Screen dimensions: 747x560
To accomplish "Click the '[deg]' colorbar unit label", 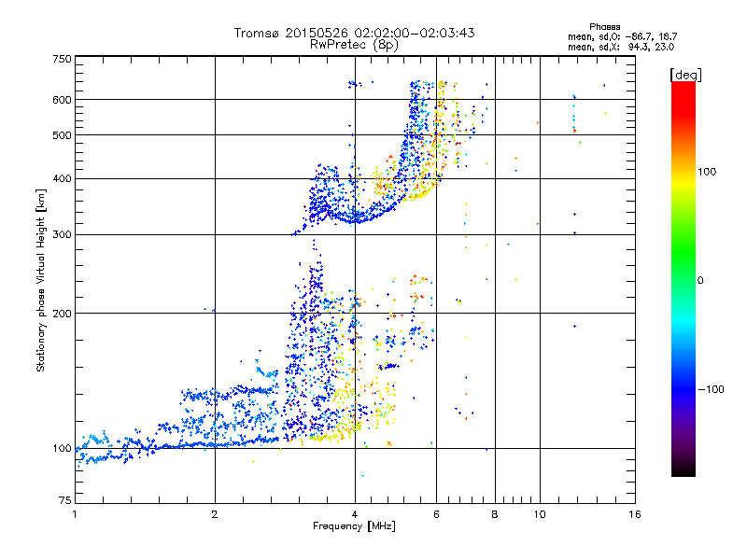I will [685, 75].
